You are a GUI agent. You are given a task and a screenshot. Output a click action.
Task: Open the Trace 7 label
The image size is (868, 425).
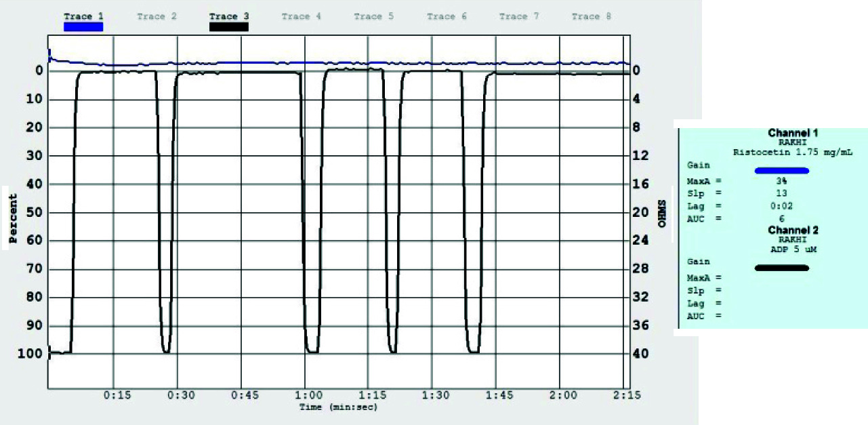(x=518, y=16)
